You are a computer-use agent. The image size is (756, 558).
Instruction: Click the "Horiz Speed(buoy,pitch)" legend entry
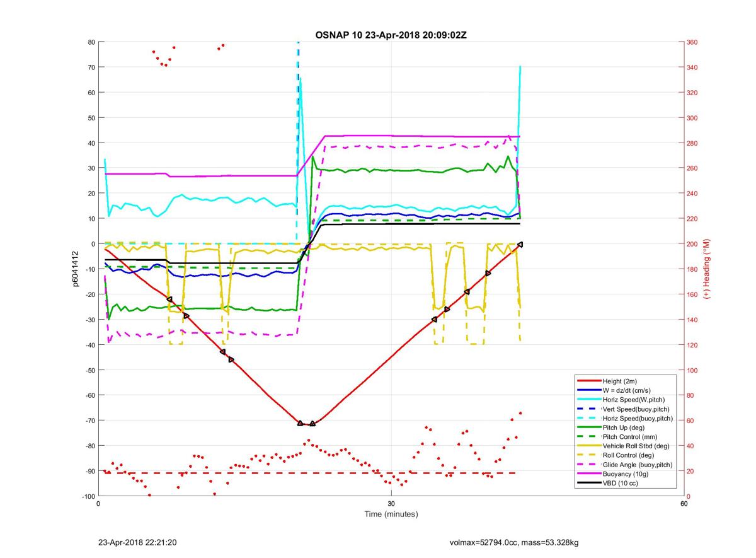[x=638, y=418]
